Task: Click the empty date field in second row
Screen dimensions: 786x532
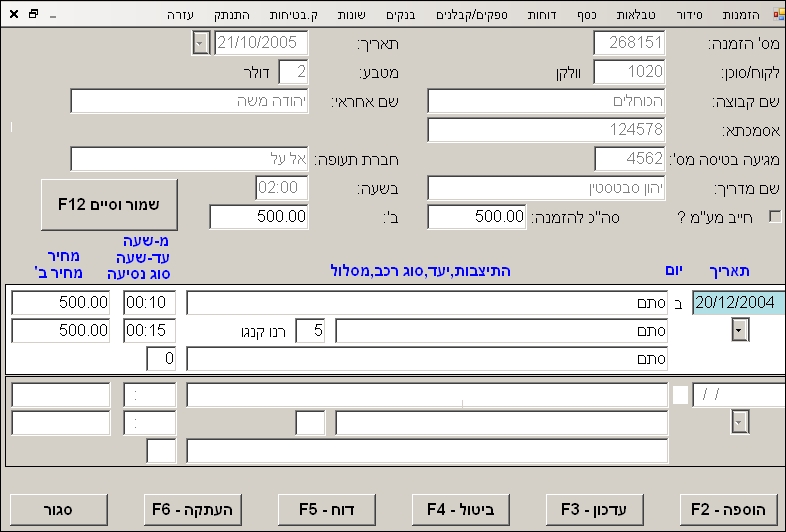Action: pos(738,395)
